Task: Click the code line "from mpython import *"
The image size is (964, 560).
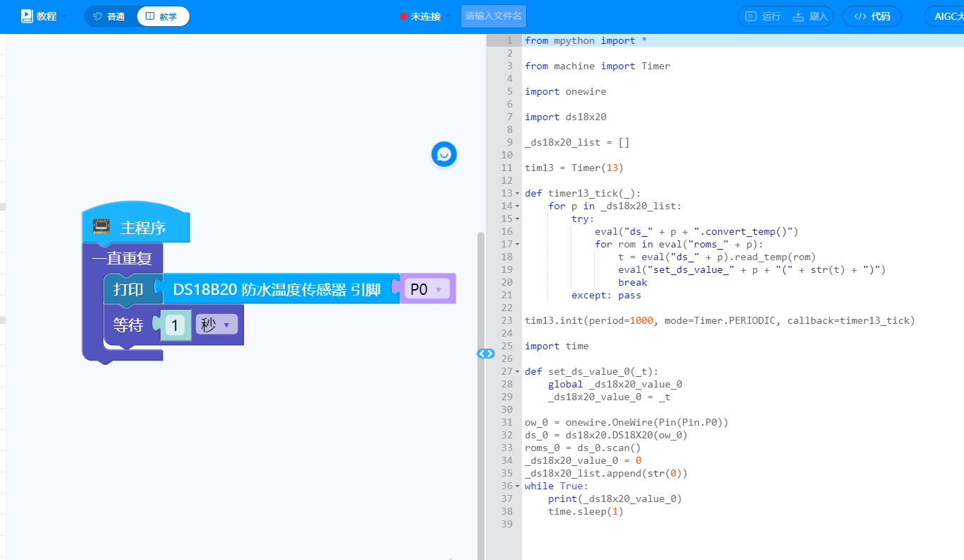Action: tap(586, 41)
